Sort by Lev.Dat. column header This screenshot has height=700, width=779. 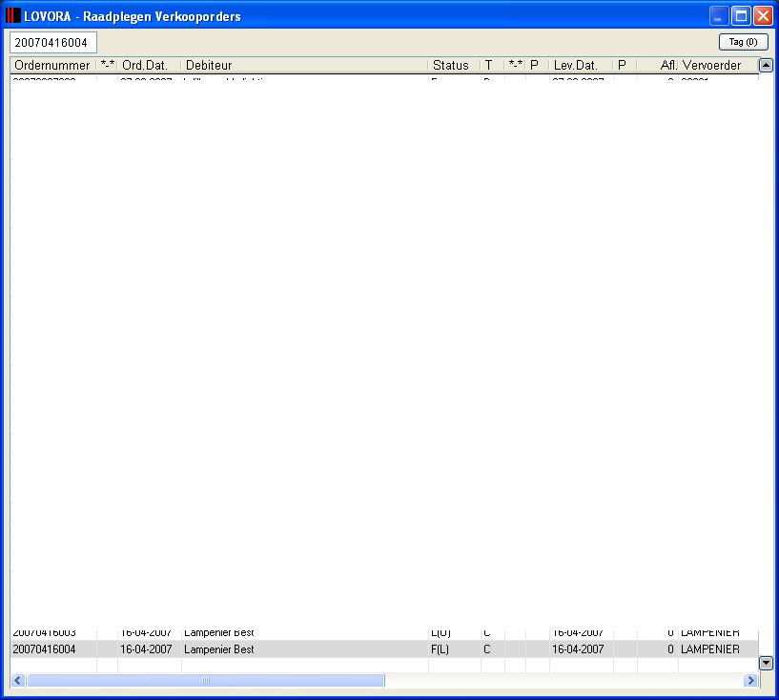(x=581, y=65)
